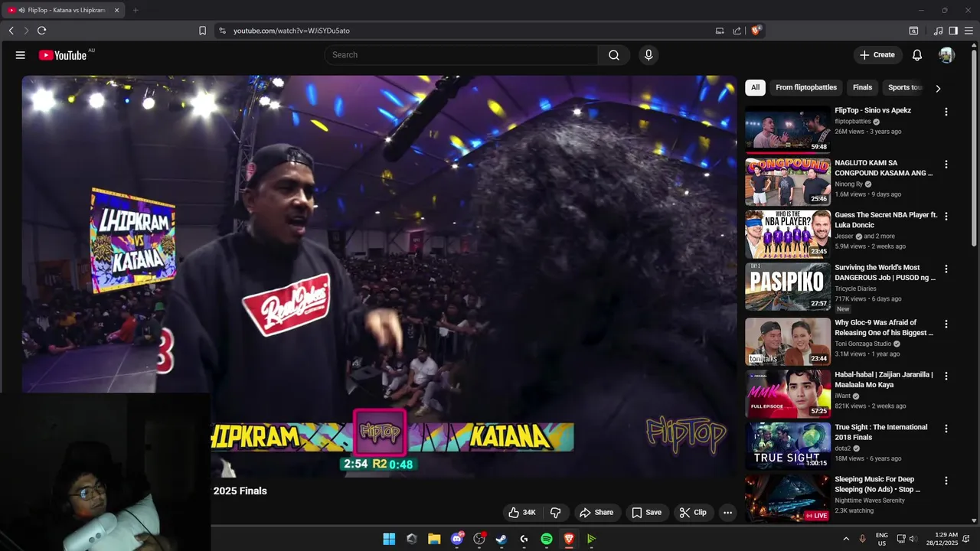
Task: Open the CONGPOUND video thumbnail
Action: 788,181
